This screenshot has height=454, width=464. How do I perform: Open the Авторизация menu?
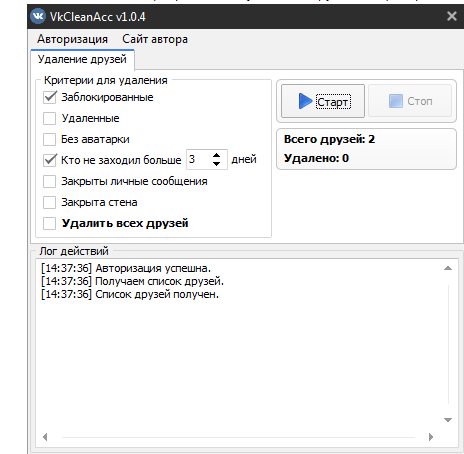tap(72, 39)
